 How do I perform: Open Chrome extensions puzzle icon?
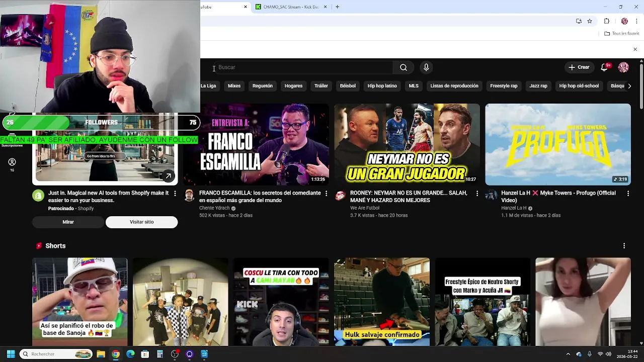606,21
